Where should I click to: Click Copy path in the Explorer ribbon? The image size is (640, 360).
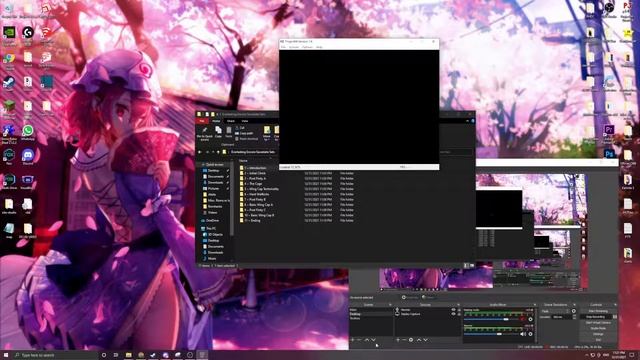[x=244, y=133]
